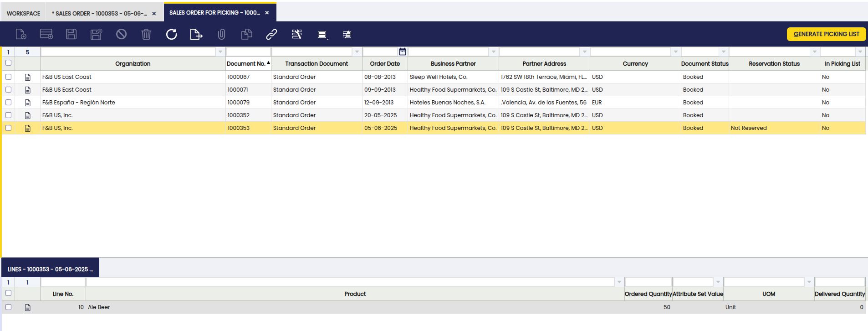This screenshot has height=331, width=868.
Task: Check the Ale Beer line row
Action: tap(8, 307)
